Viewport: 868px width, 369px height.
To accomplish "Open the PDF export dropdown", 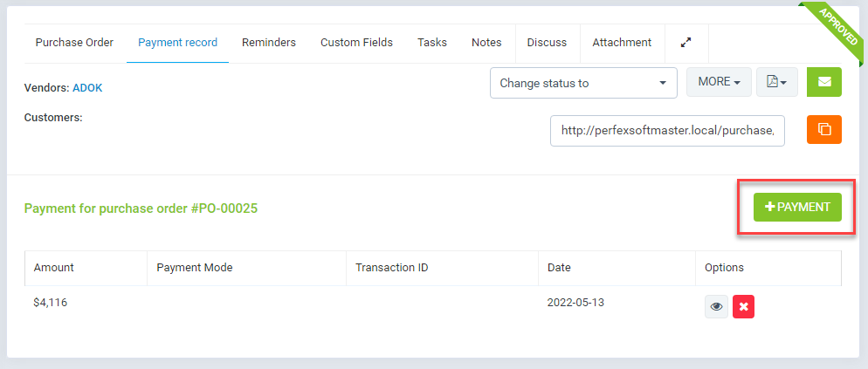I will [776, 82].
